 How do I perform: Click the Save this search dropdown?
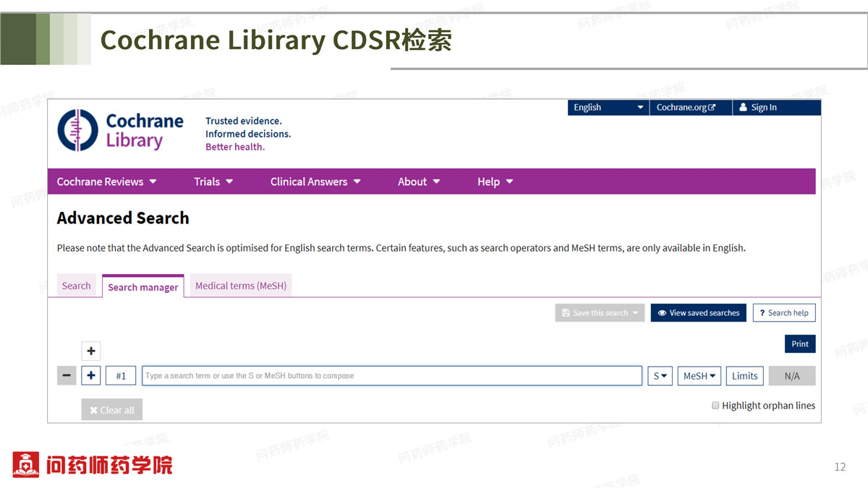600,313
